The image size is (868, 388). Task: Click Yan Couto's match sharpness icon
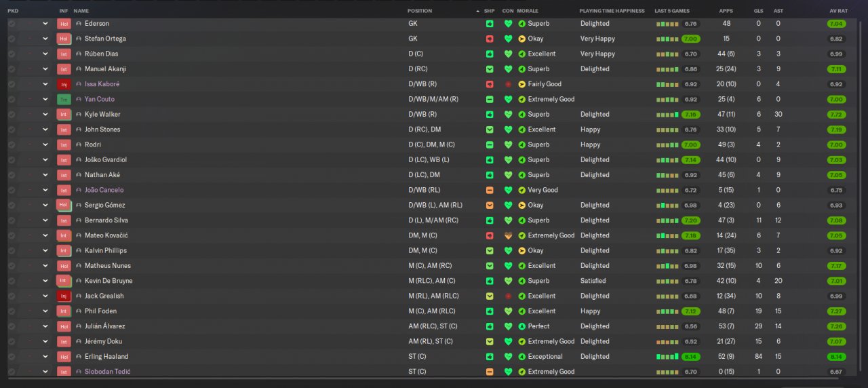pos(490,99)
